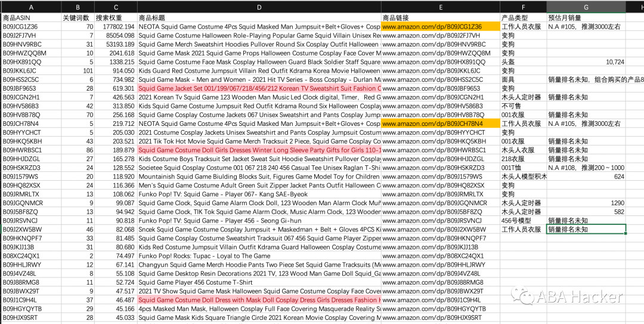Select ASIN cell B09J2FJ7VH
Image resolution: width=644 pixels, height=324 pixels.
31,35
